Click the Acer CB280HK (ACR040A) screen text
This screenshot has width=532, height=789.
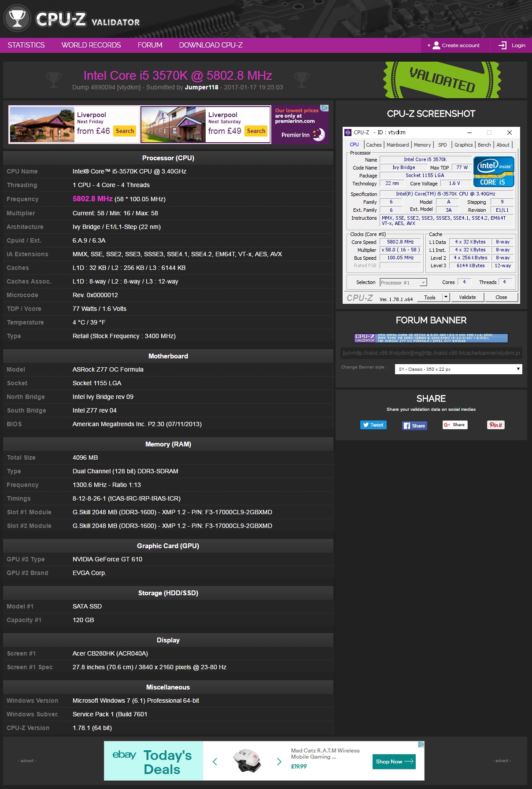[110, 653]
